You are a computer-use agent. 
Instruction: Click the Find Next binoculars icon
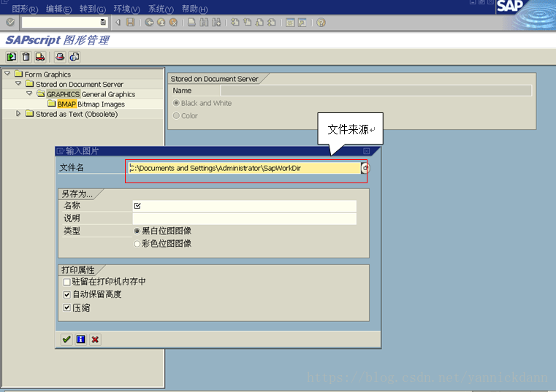click(216, 23)
